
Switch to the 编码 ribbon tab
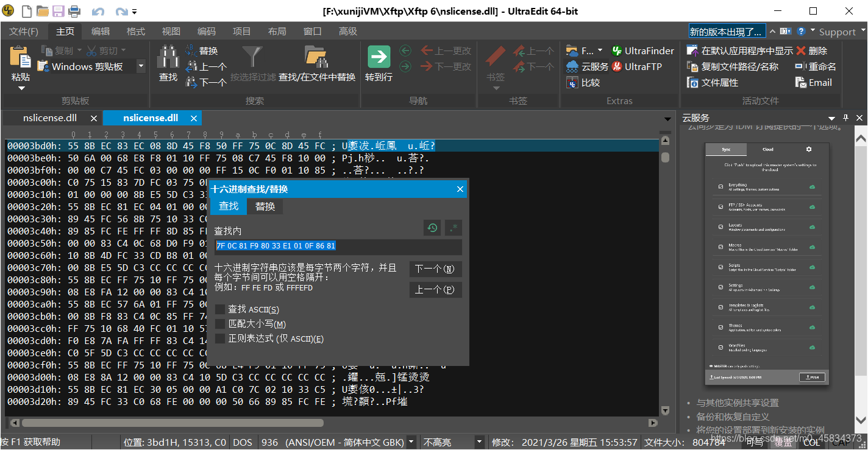point(207,31)
